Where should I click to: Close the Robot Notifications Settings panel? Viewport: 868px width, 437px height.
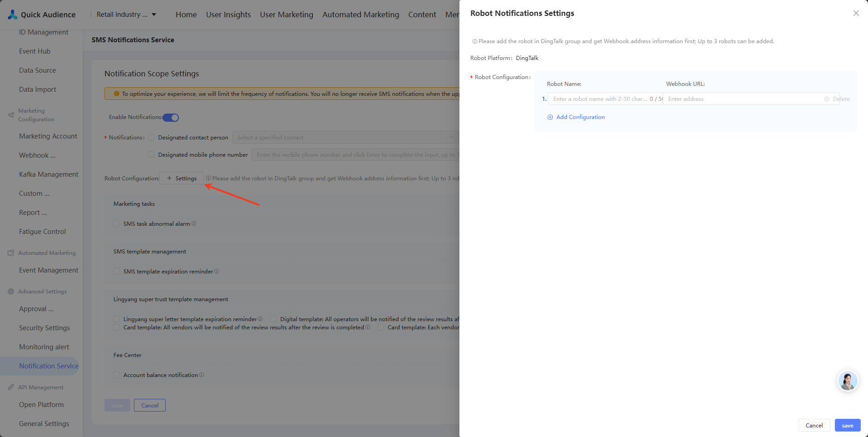click(x=856, y=13)
